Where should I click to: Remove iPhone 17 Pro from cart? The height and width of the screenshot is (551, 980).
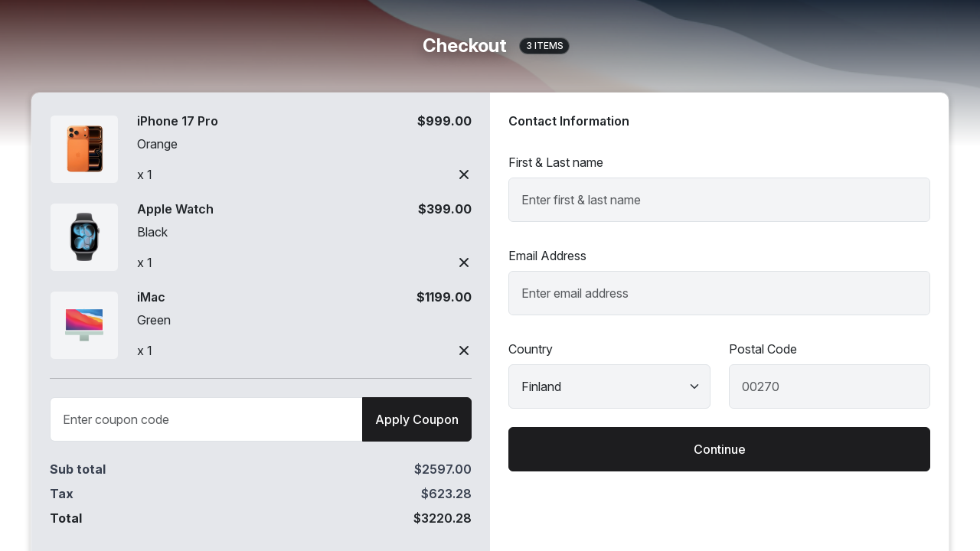coord(464,174)
